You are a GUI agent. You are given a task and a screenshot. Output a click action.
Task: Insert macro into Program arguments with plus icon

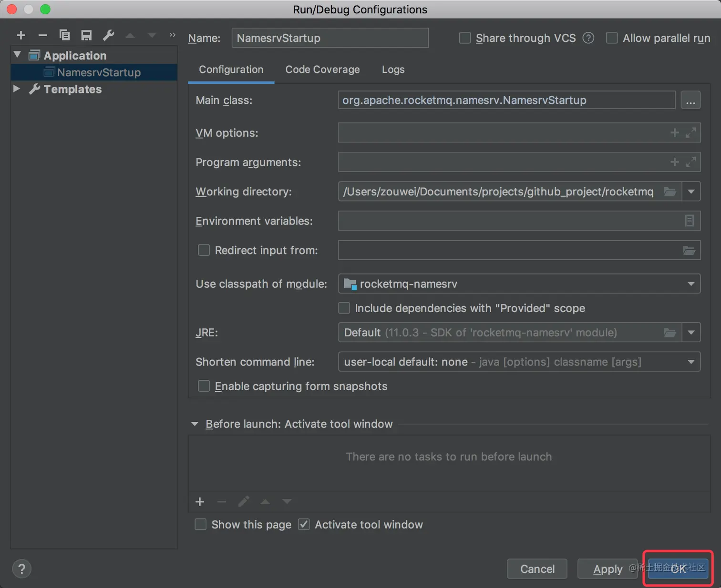point(674,162)
